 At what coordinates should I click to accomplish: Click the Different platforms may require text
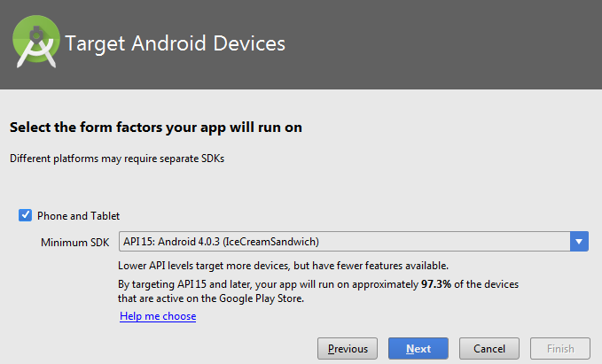tap(121, 159)
